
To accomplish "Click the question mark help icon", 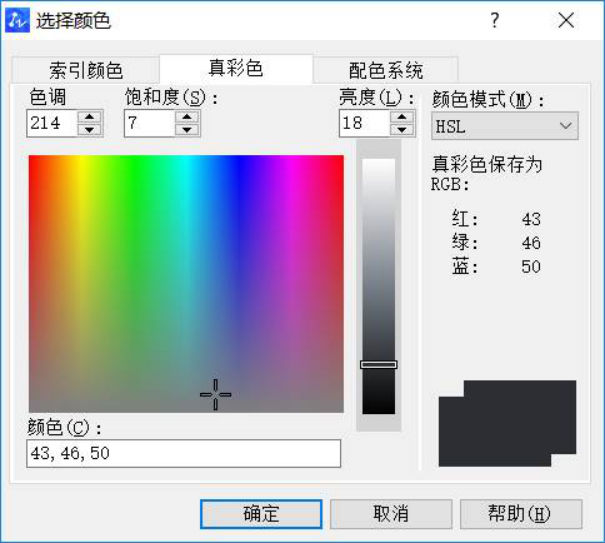I will (x=494, y=20).
